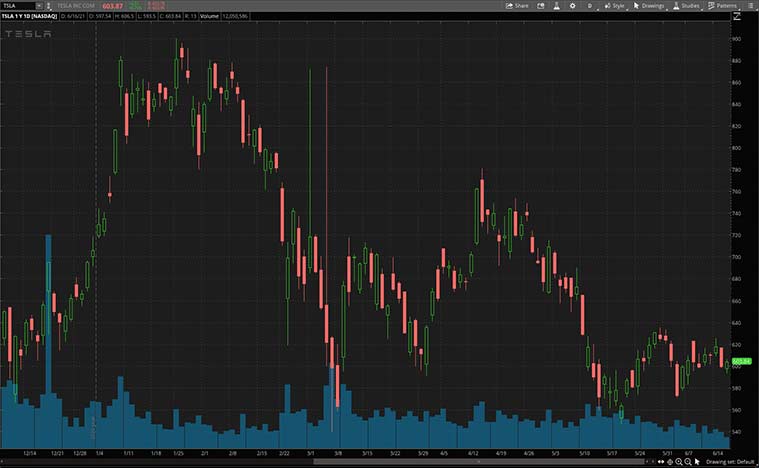The height and width of the screenshot is (468, 759).
Task: Open the chart snapshot icon next to Share
Action: [x=541, y=6]
